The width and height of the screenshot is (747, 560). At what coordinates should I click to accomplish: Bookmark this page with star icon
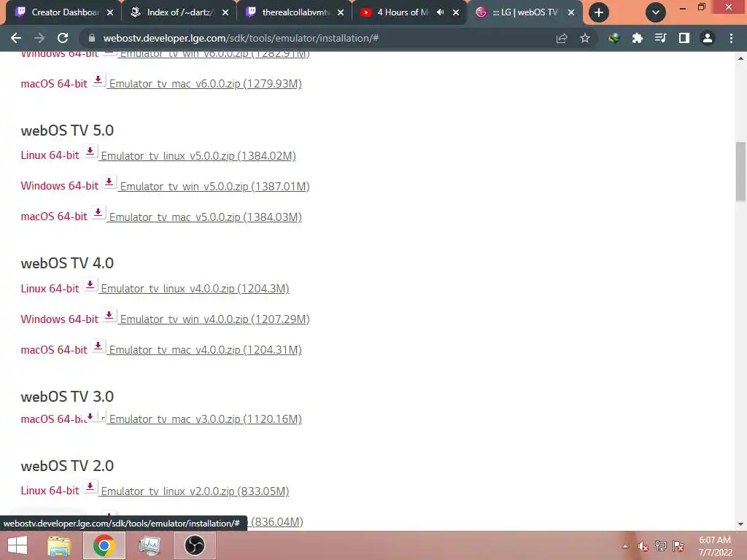[585, 38]
